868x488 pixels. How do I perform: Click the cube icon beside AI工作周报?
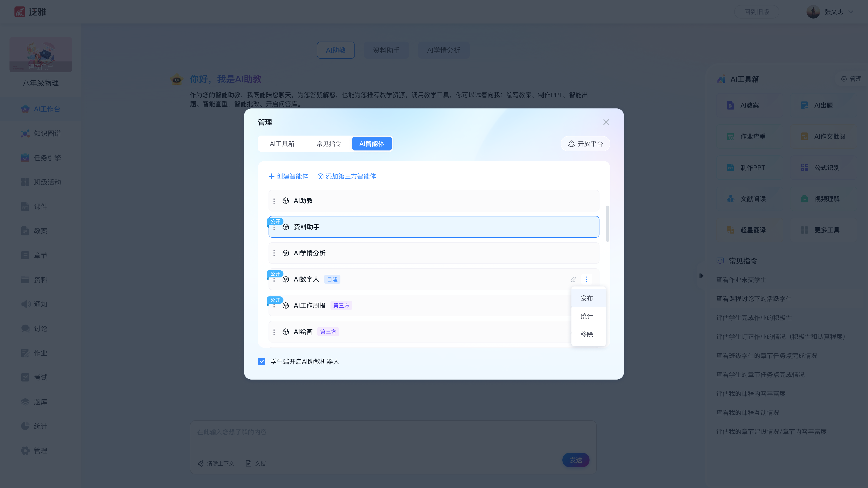285,305
